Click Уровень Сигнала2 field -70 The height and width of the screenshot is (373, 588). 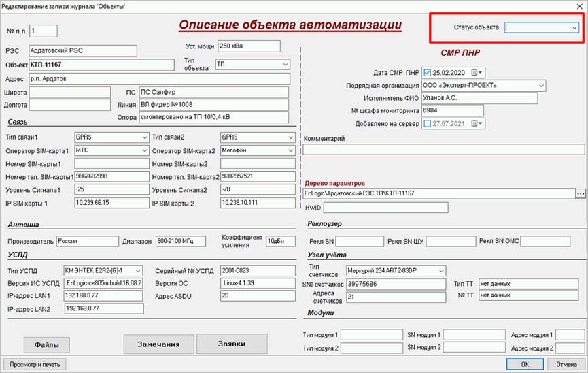[x=258, y=189]
